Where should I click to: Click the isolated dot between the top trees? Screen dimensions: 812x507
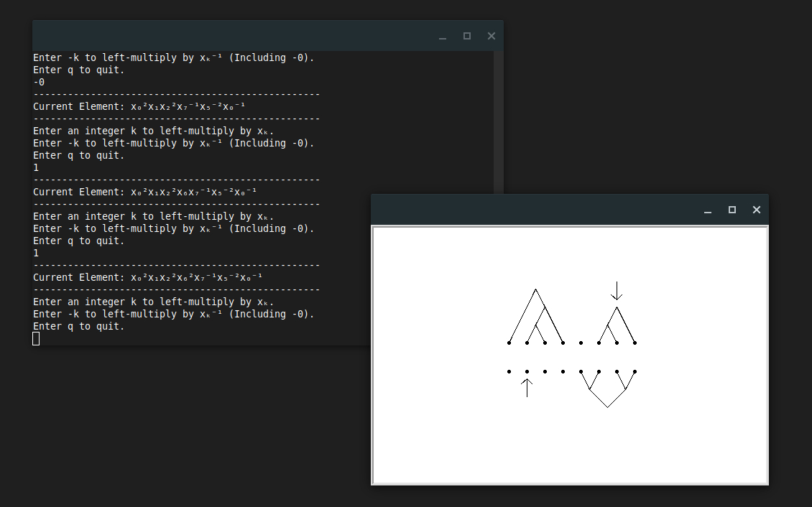pyautogui.click(x=581, y=343)
